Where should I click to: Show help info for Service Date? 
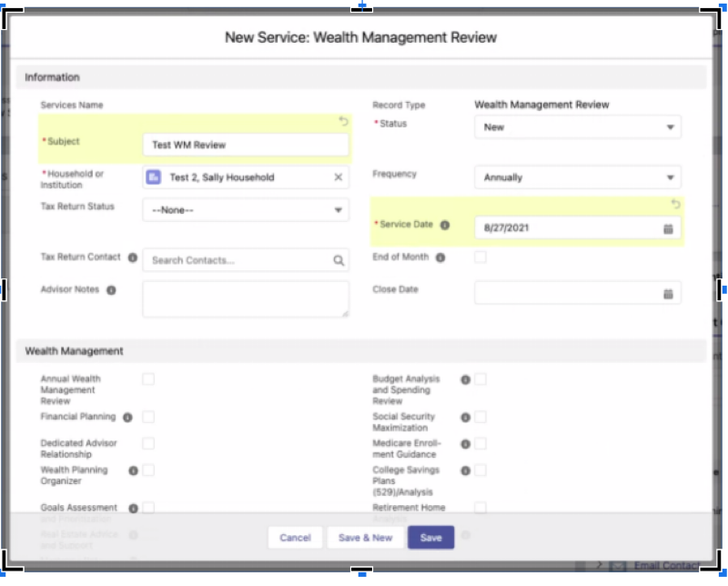(x=445, y=225)
